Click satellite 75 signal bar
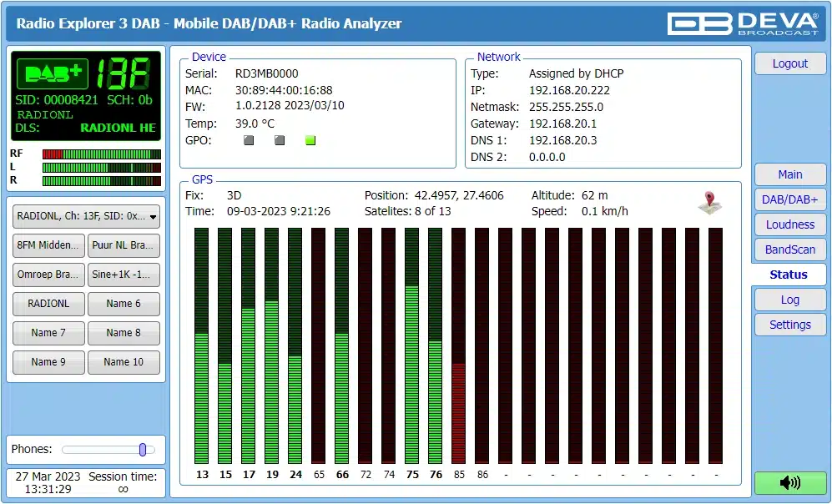 click(411, 346)
